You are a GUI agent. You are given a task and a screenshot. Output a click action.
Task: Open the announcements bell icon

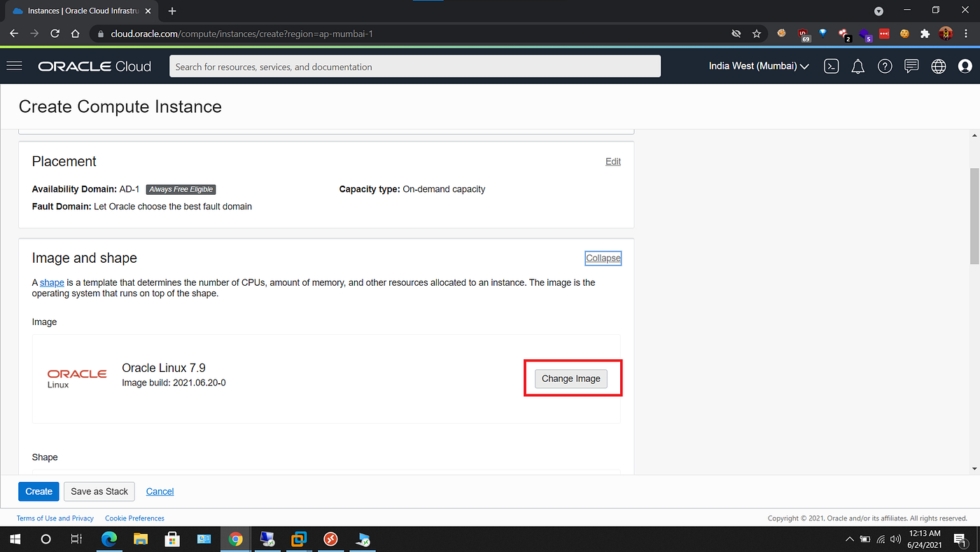tap(857, 67)
